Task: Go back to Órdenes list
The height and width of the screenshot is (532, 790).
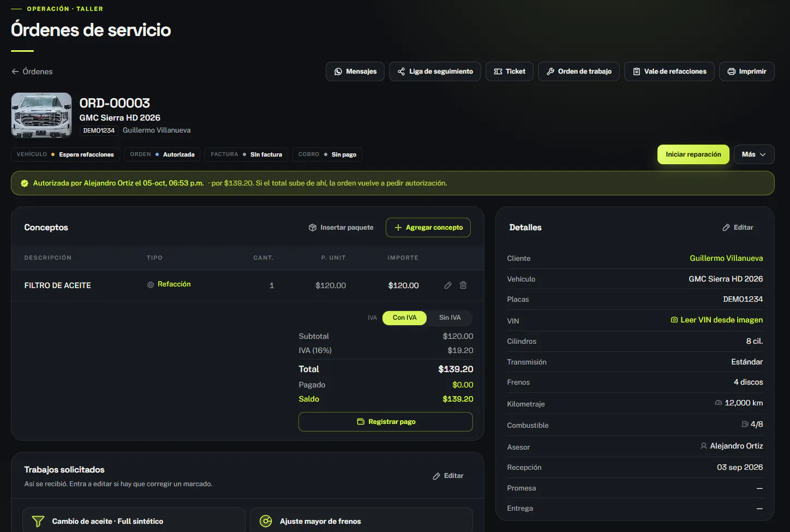Action: 32,71
